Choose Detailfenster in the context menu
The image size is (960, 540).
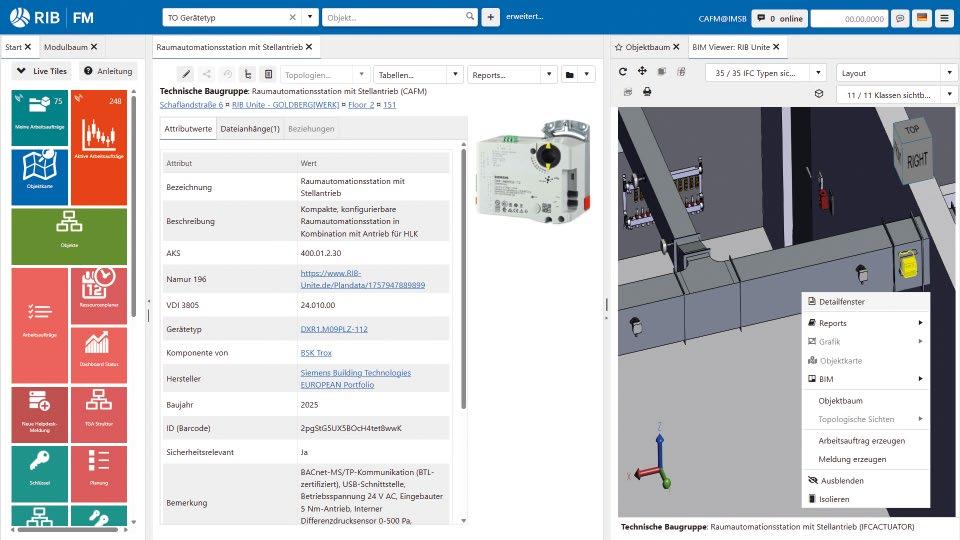[x=866, y=301]
